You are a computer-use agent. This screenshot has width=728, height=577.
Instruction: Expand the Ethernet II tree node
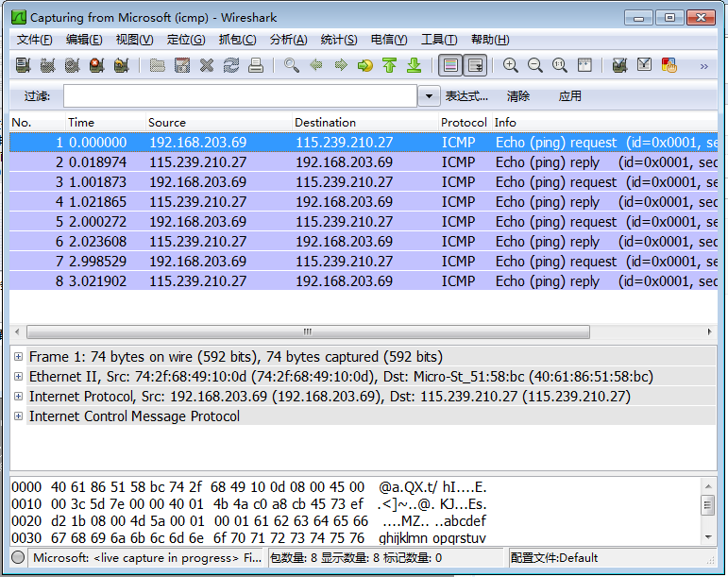pyautogui.click(x=19, y=377)
